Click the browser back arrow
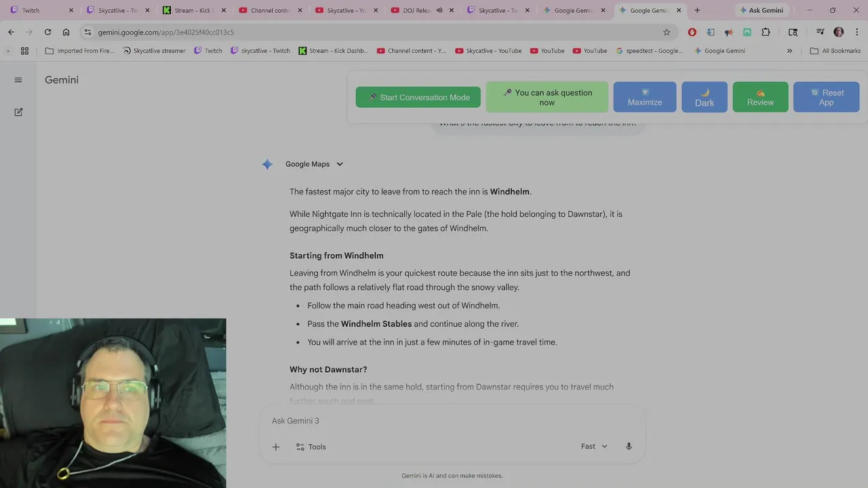 click(x=11, y=32)
